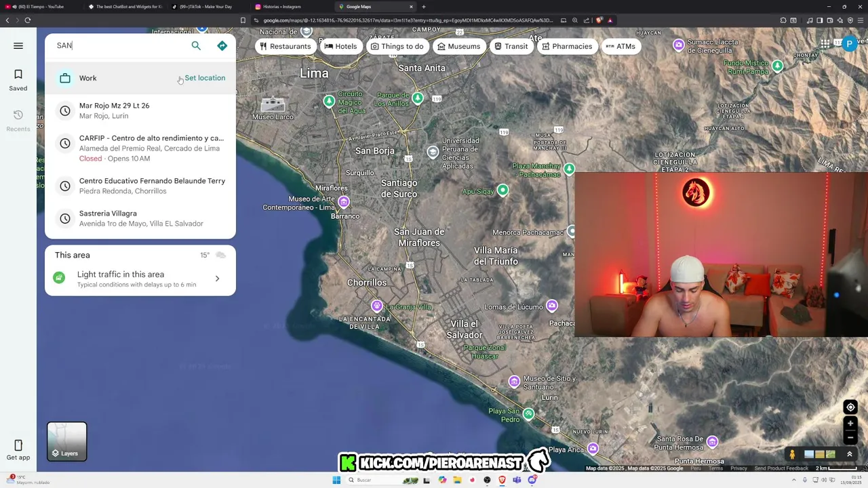
Task: Open the Google account profile avatar
Action: tap(849, 44)
